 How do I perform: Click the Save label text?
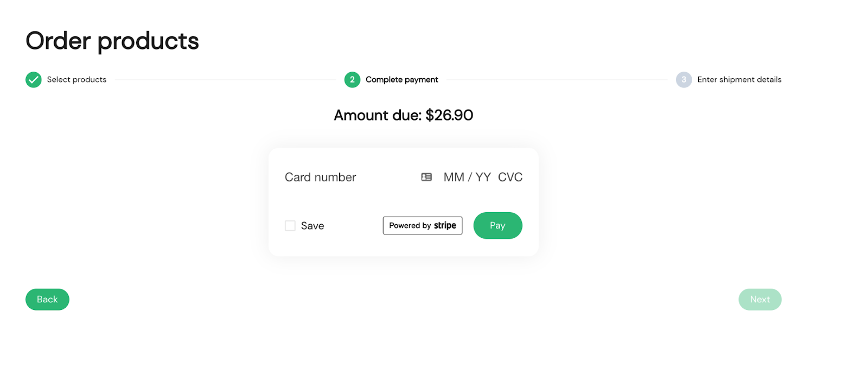(x=312, y=226)
